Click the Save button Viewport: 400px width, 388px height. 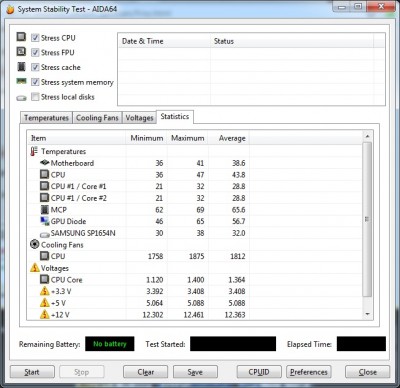[195, 372]
